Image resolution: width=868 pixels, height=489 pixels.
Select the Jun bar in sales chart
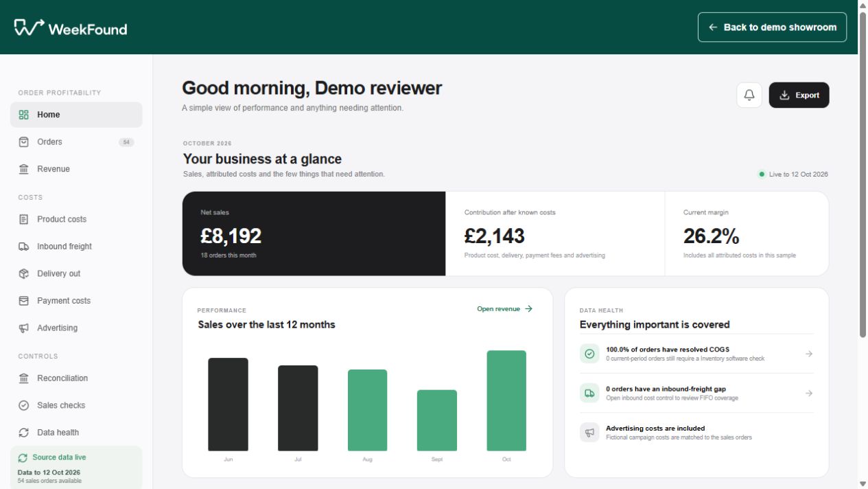pyautogui.click(x=228, y=405)
